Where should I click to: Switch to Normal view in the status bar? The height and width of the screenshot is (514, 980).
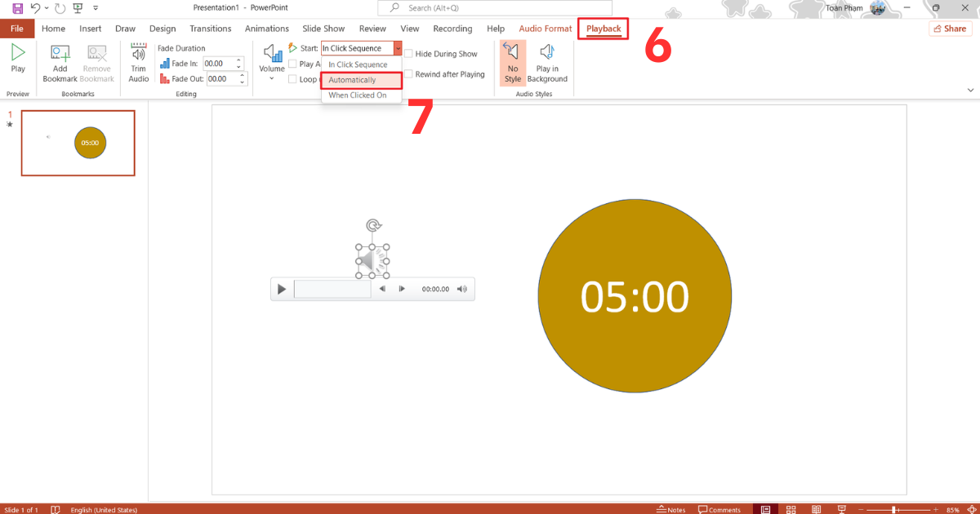[x=765, y=509]
